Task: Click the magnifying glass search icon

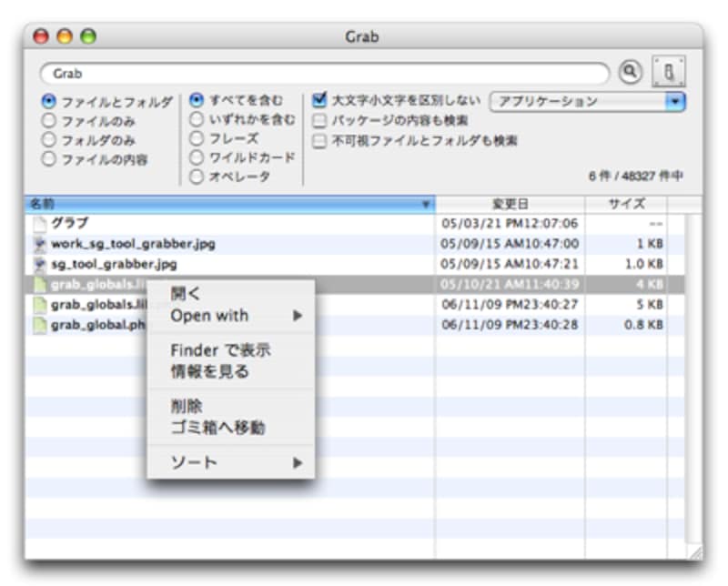Action: (631, 72)
